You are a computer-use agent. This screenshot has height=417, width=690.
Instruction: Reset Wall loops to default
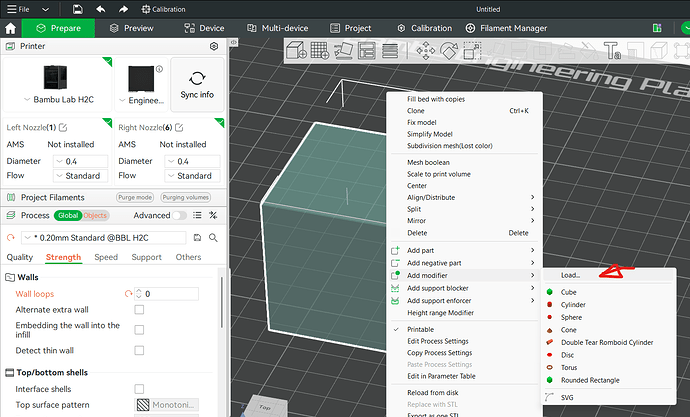(128, 294)
